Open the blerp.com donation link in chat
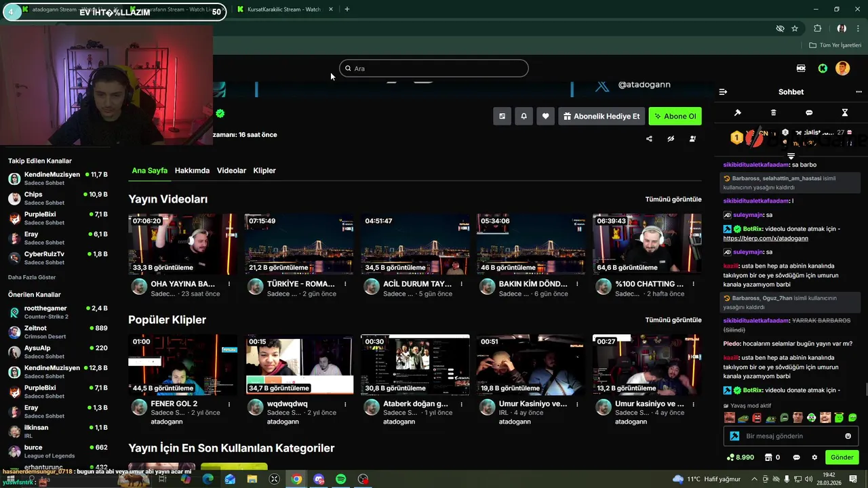Image resolution: width=868 pixels, height=488 pixels. [766, 239]
